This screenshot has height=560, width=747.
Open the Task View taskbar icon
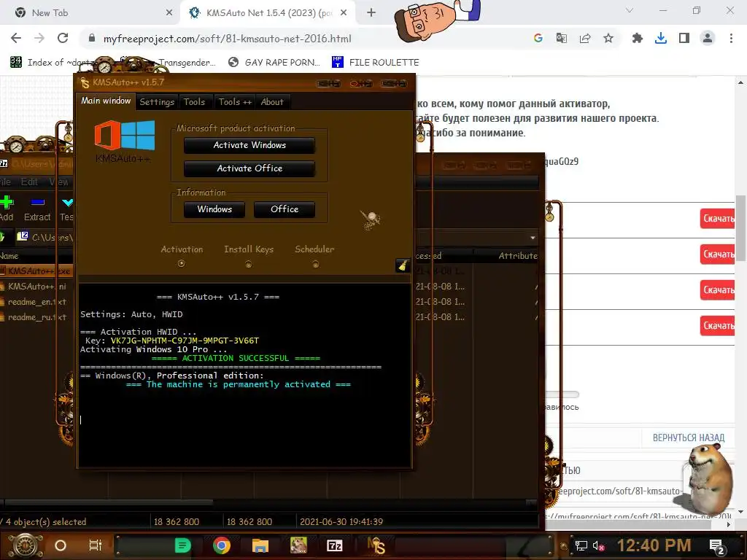tap(96, 545)
